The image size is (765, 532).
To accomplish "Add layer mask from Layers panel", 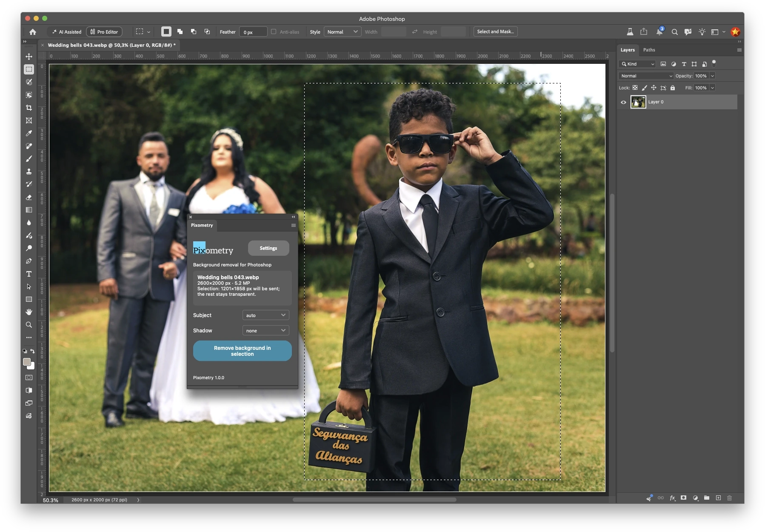I will click(x=683, y=498).
